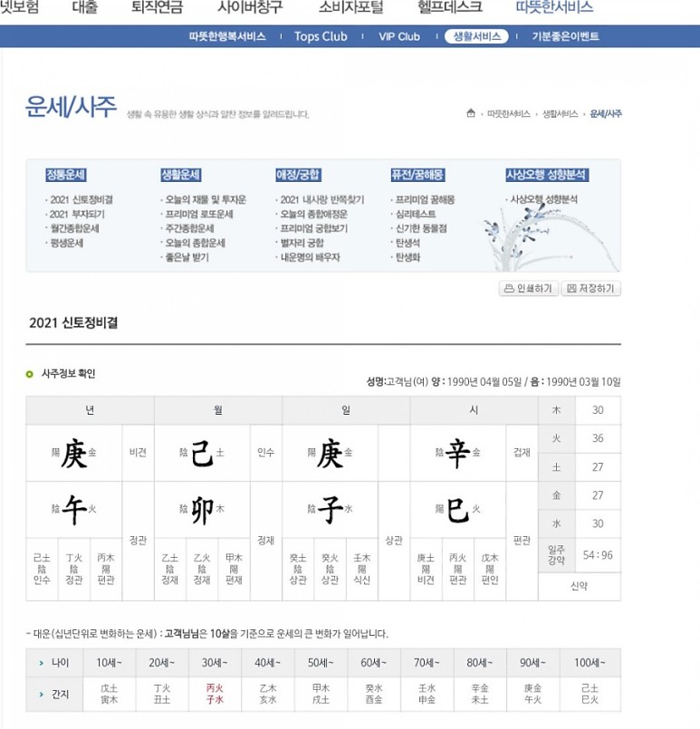
Task: Select the Tops Club submenu tab
Action: click(x=321, y=36)
